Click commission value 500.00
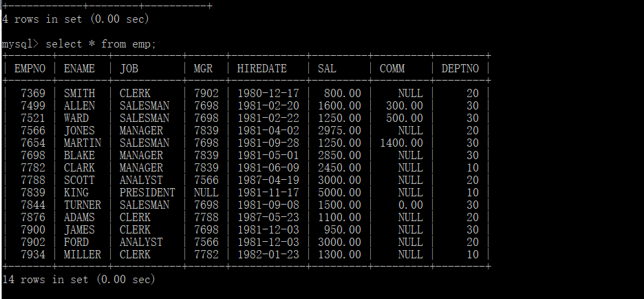The image size is (644, 299). point(405,118)
